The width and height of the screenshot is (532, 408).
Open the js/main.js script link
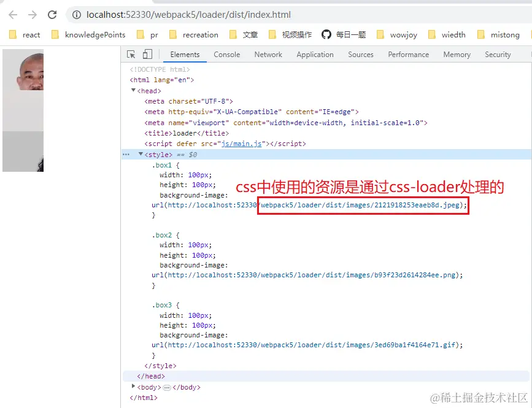coord(241,144)
